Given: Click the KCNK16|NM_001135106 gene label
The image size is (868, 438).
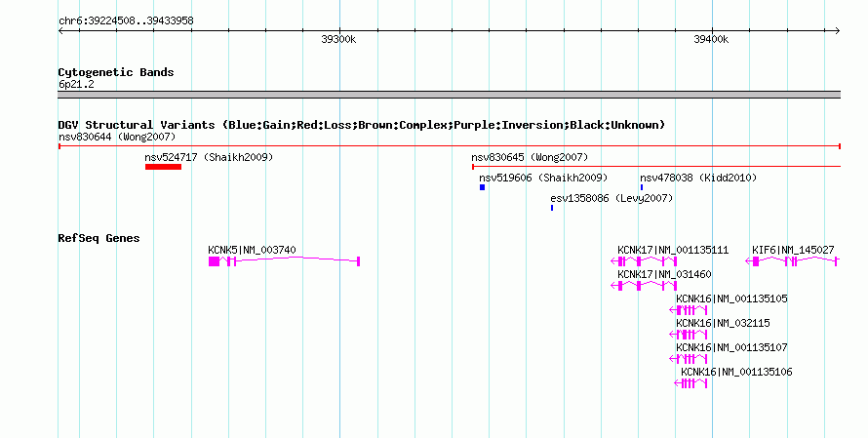Looking at the screenshot, I should [x=736, y=372].
